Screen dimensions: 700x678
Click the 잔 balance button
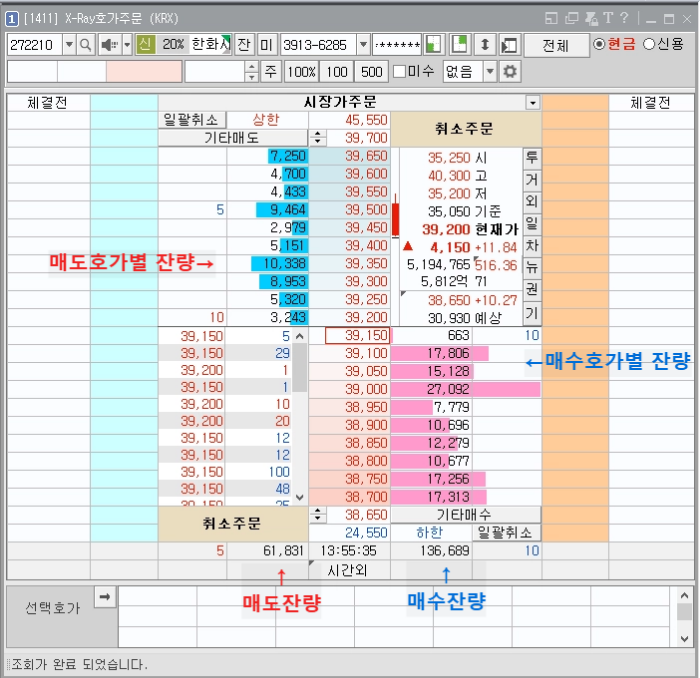(244, 45)
